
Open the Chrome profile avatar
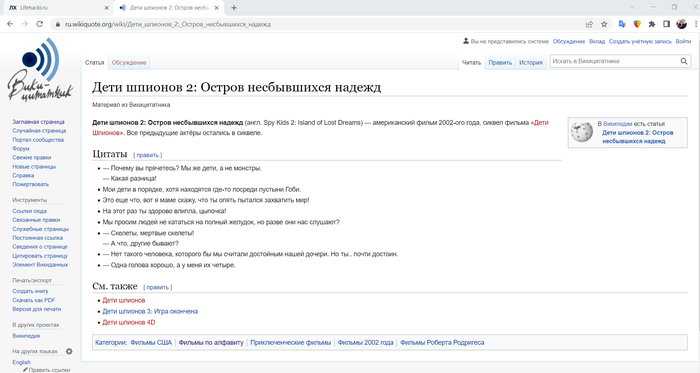tap(681, 24)
